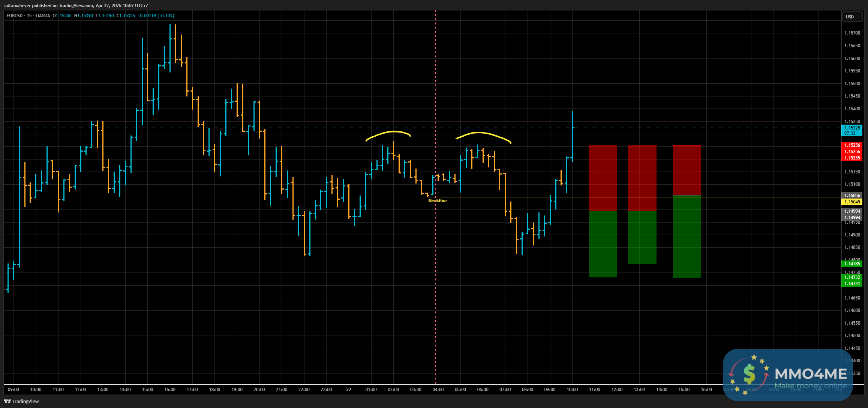Click the green 1.14785 target price label
This screenshot has width=868, height=408.
click(852, 264)
